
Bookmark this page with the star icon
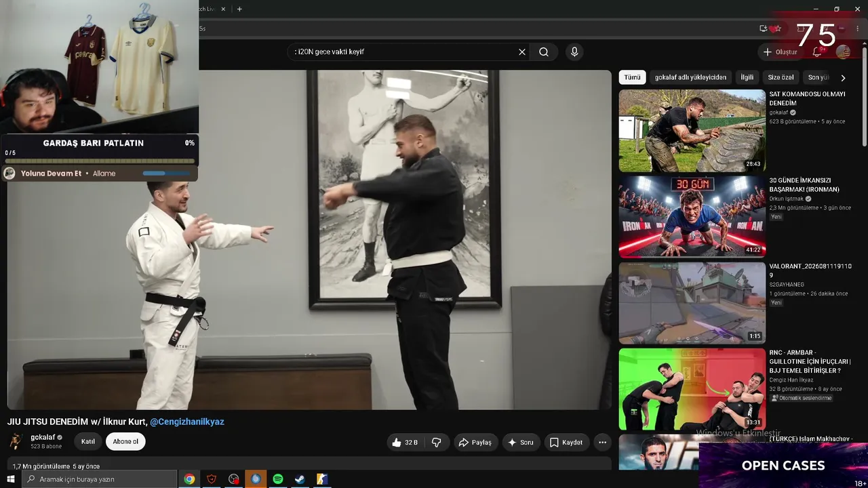pyautogui.click(x=778, y=28)
